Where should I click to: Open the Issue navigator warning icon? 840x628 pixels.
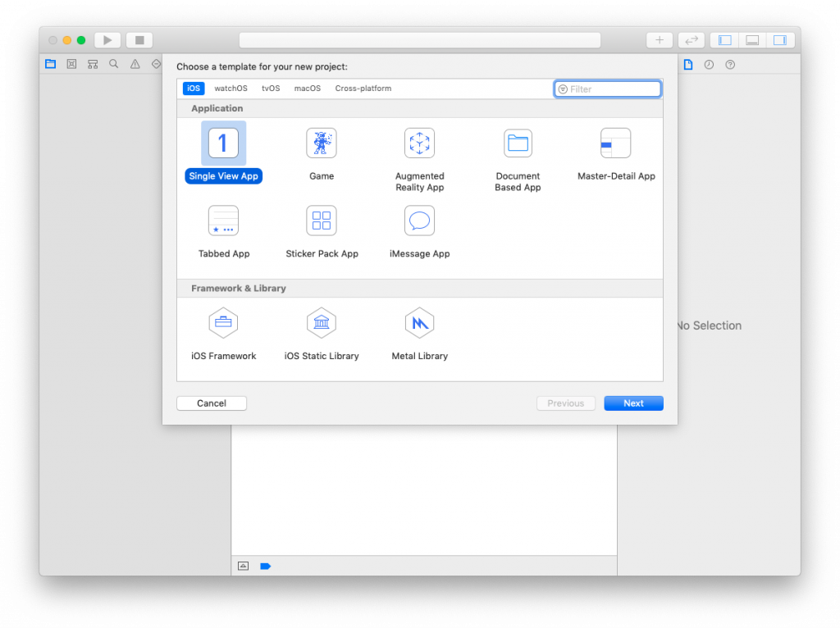pyautogui.click(x=135, y=64)
